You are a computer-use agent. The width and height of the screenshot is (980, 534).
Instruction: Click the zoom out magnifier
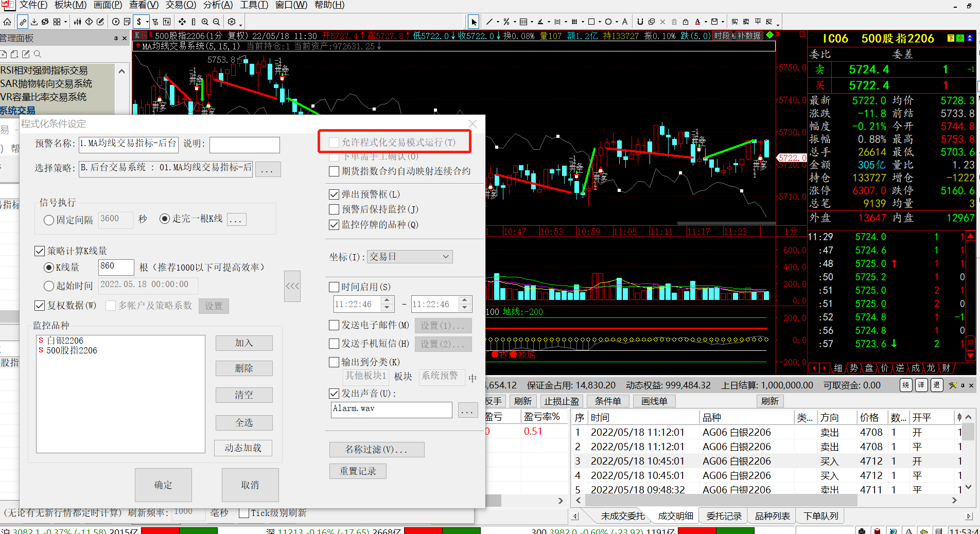pos(216,22)
